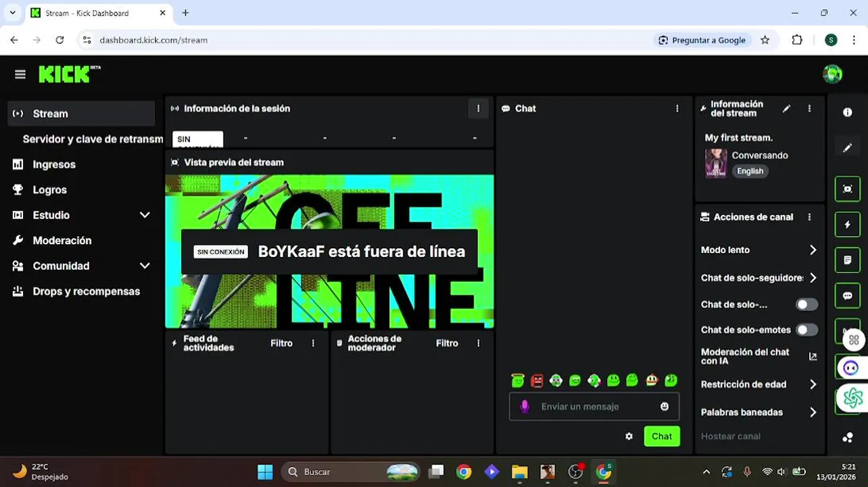
Task: Click the pencil edit-layout icon in right rail
Action: (x=848, y=147)
